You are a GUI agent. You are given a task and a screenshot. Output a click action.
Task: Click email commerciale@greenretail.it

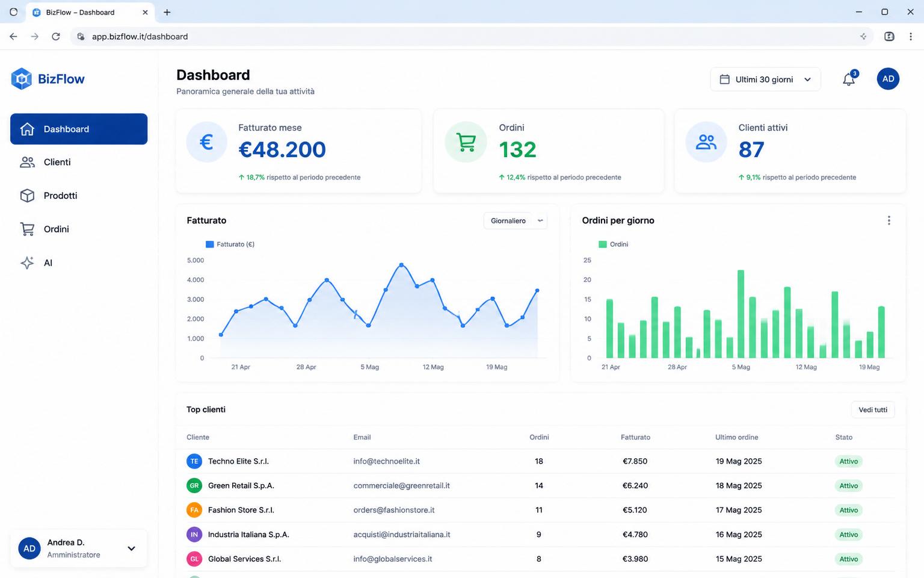point(401,486)
